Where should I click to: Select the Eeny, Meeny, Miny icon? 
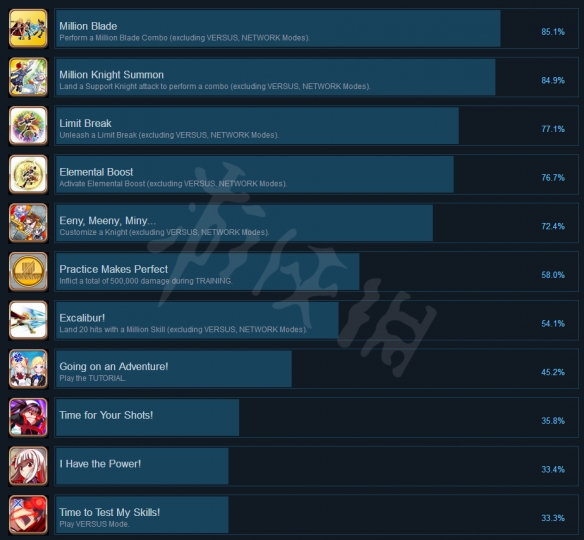[28, 223]
